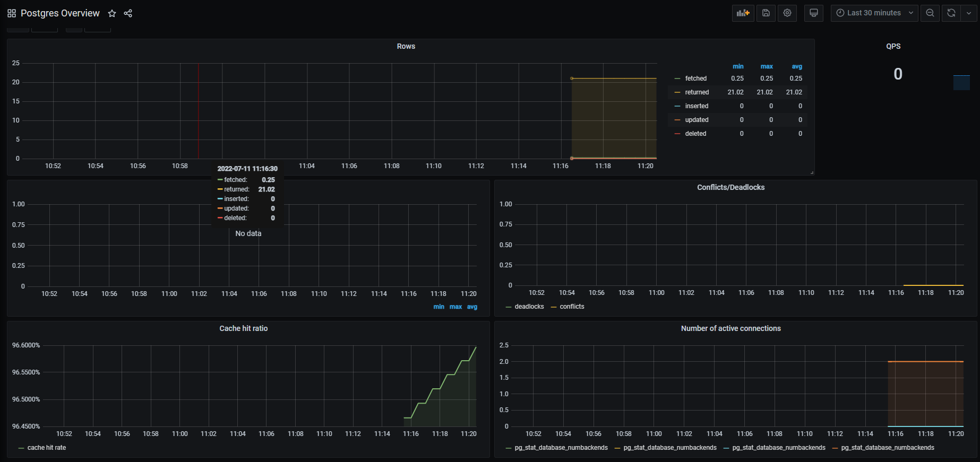Screen dimensions: 980x462
Task: Open the Rows panel title menu
Action: click(x=406, y=47)
